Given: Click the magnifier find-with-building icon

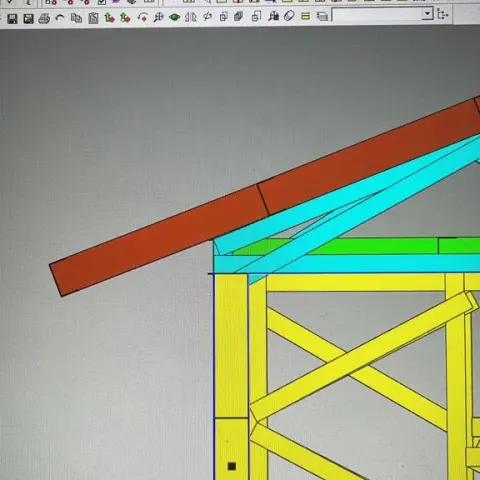Looking at the screenshot, I should (274, 16).
